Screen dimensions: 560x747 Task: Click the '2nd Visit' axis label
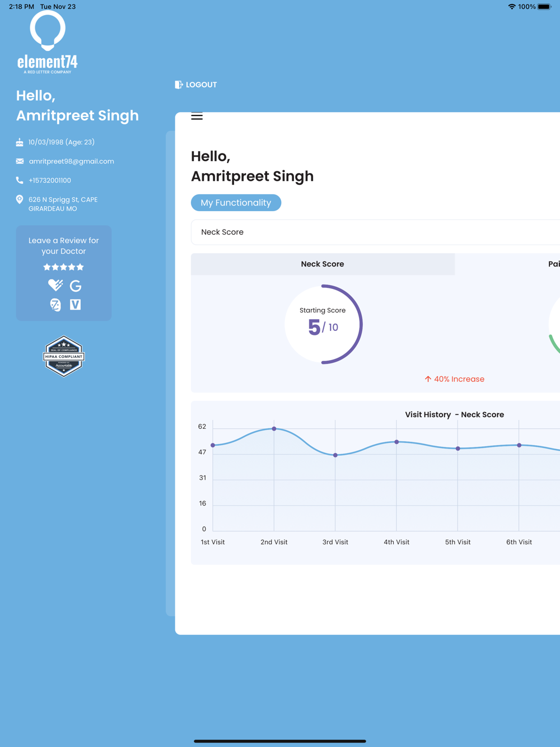(x=274, y=542)
